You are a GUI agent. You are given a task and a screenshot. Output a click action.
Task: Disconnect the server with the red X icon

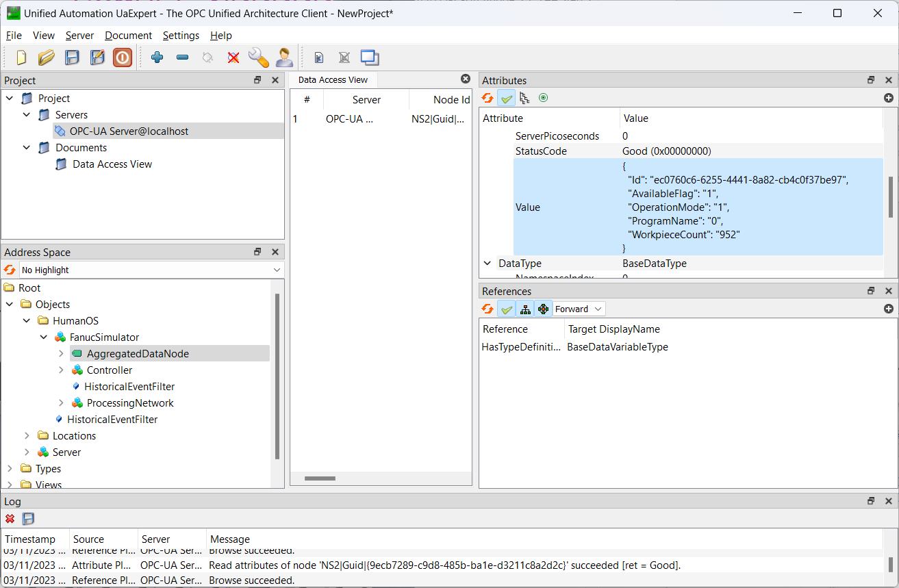click(x=233, y=57)
